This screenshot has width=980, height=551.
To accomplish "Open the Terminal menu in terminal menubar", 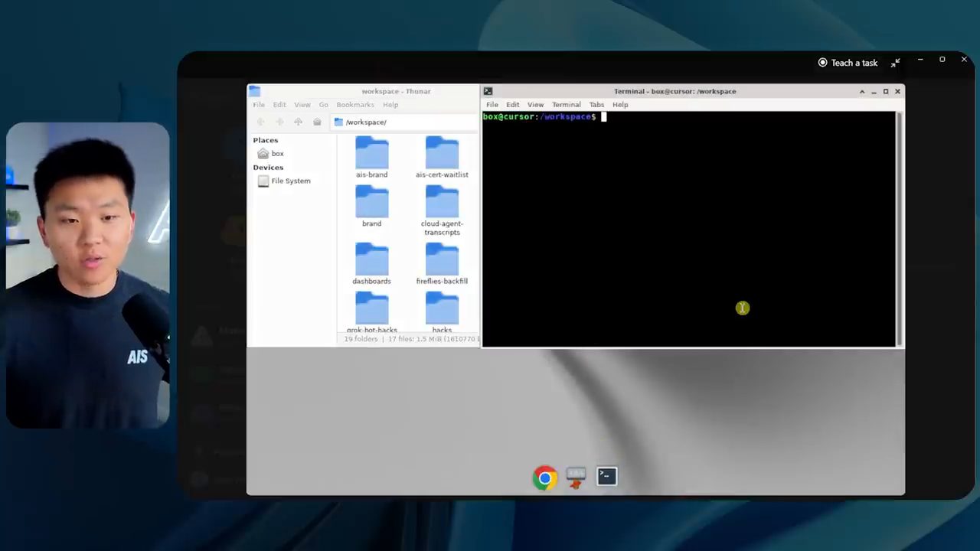I will (x=567, y=105).
